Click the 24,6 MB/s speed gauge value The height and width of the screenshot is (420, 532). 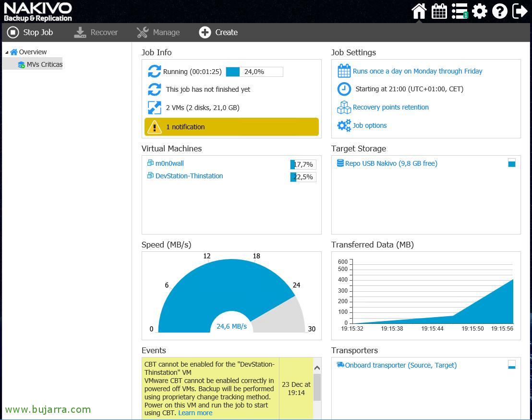point(232,326)
